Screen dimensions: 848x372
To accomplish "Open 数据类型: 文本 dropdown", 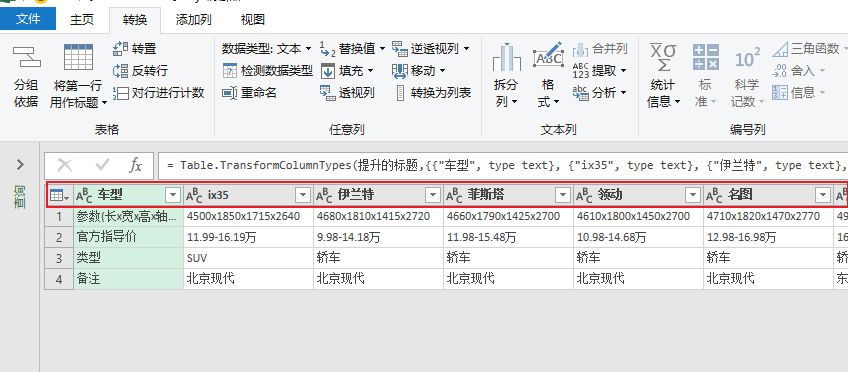I will coord(267,49).
